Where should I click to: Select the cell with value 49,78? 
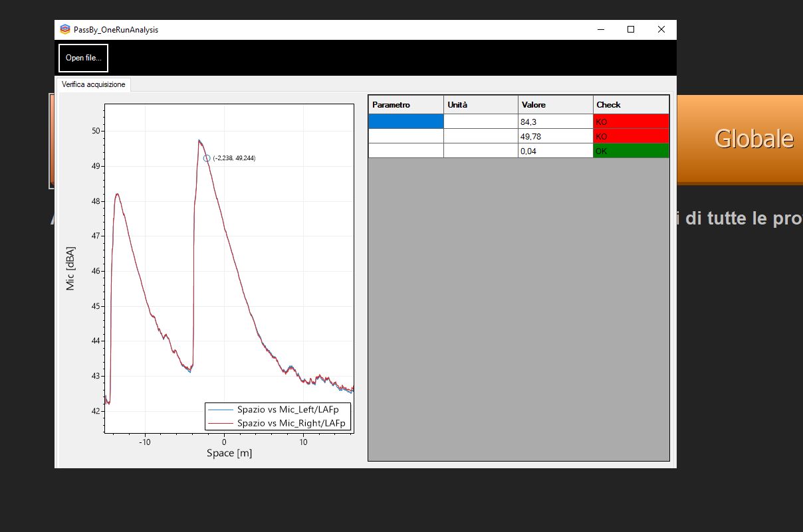pos(555,136)
